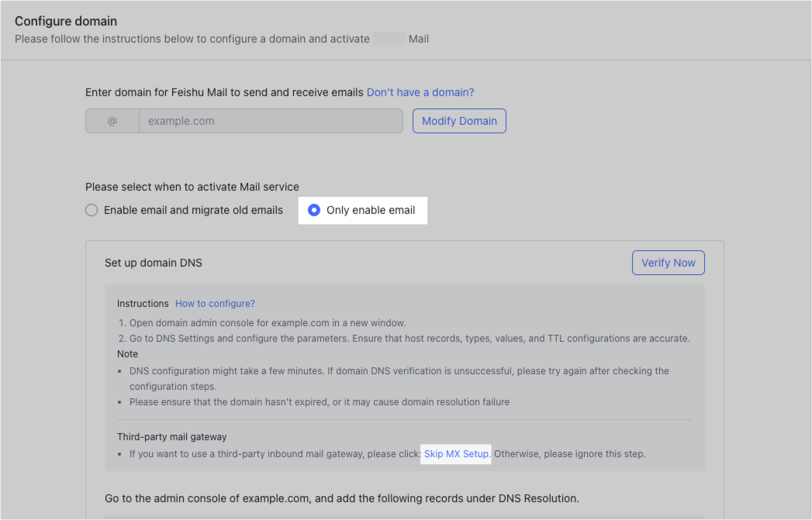
Task: Click the Verify Now button
Action: click(668, 263)
